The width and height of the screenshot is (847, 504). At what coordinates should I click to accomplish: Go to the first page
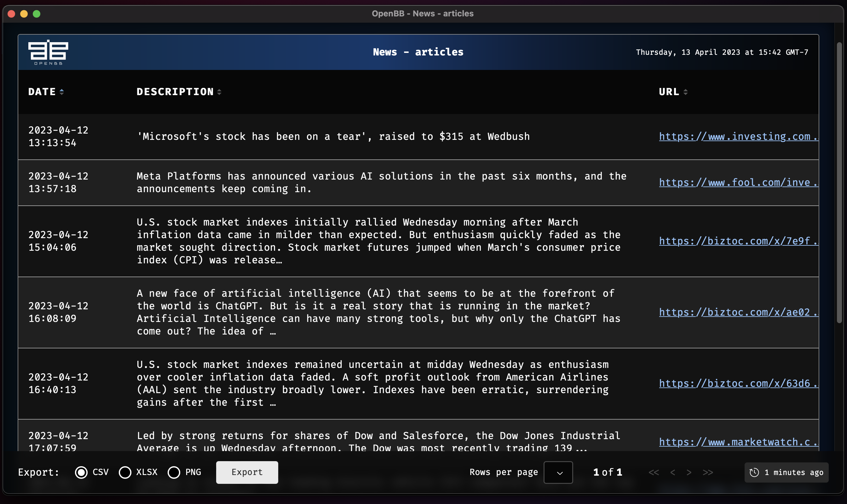coord(654,472)
